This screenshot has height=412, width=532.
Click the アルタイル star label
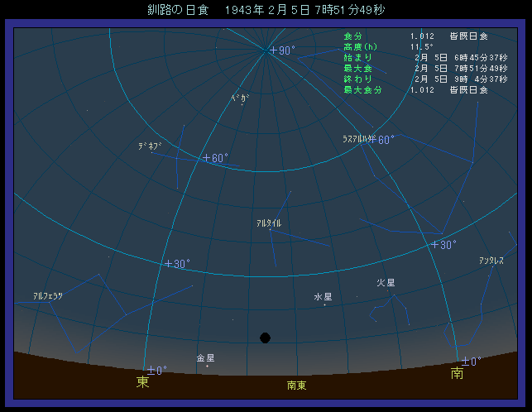(x=269, y=223)
